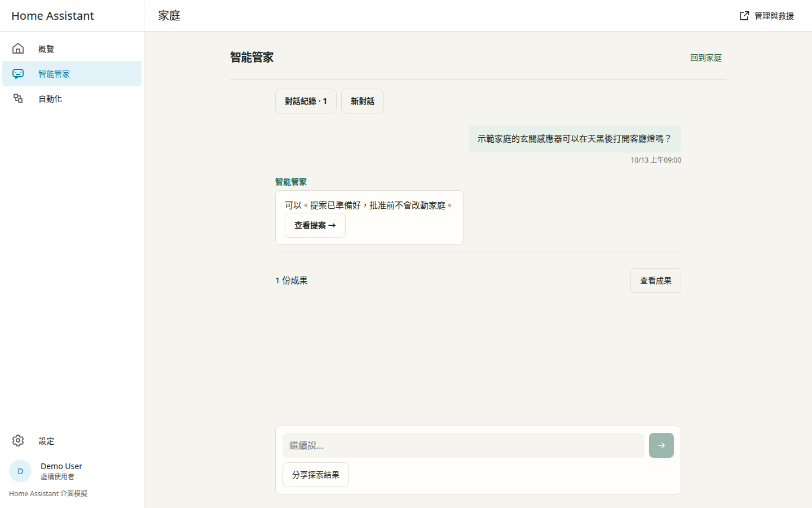Focus the 繼續說... message input

pyautogui.click(x=464, y=445)
